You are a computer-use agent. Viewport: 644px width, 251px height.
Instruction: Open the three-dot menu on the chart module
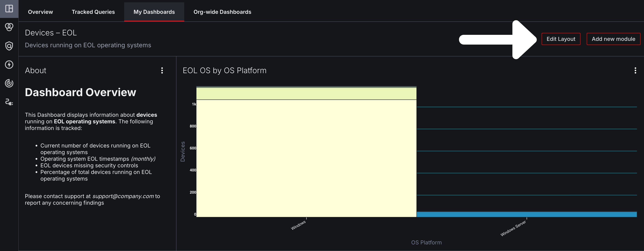click(635, 71)
